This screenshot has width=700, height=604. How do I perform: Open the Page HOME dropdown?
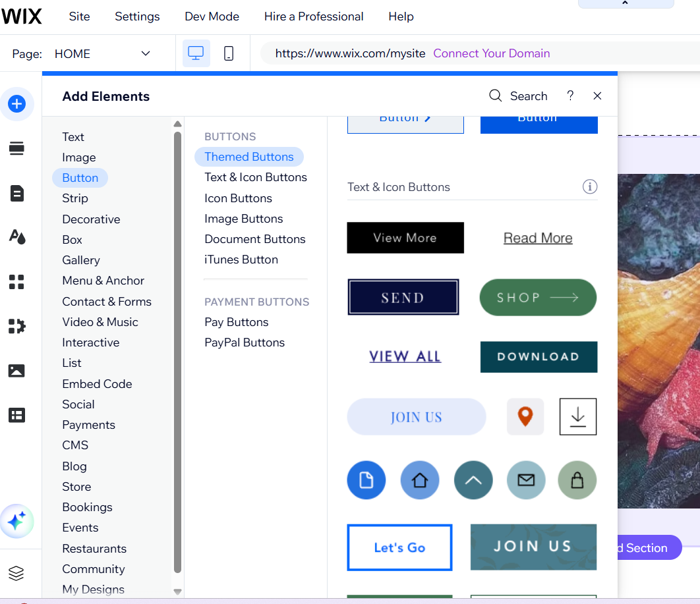coord(102,53)
